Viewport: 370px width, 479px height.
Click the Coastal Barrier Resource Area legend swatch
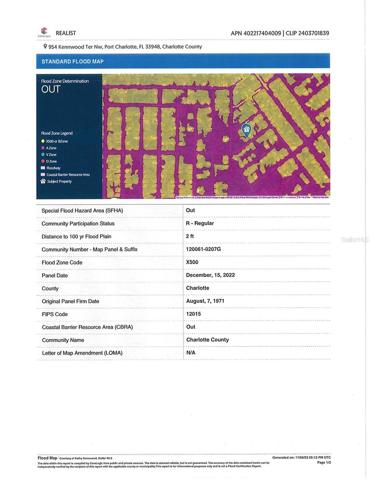[x=43, y=175]
